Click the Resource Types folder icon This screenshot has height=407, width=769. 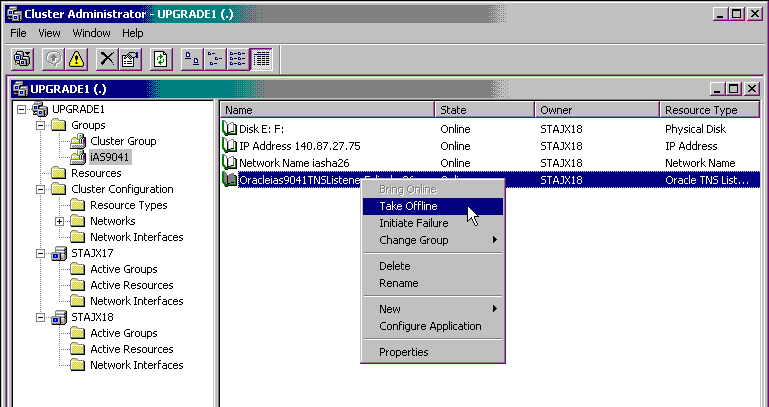point(78,205)
